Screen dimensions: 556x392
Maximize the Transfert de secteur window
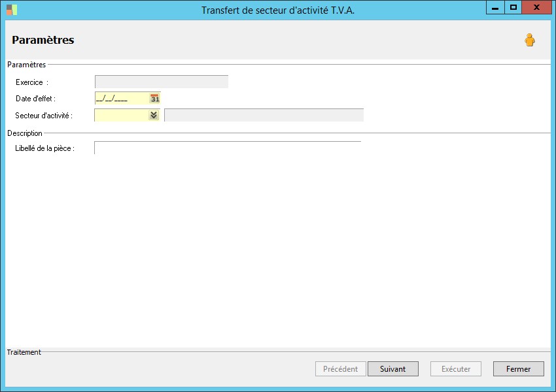[x=513, y=8]
